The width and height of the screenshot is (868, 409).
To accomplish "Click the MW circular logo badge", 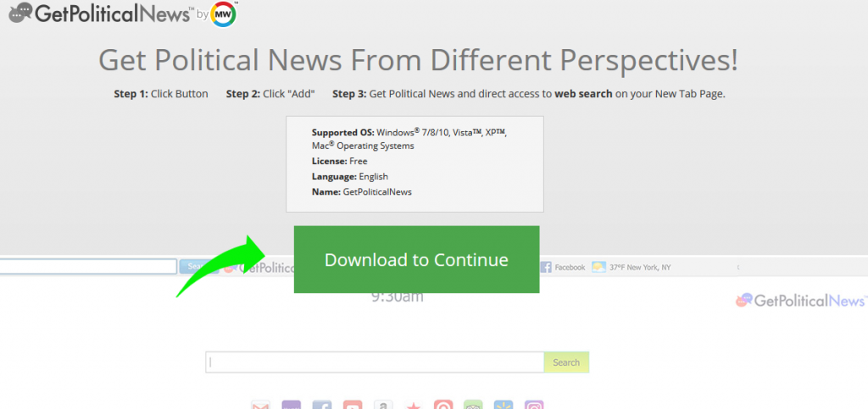I will point(224,14).
